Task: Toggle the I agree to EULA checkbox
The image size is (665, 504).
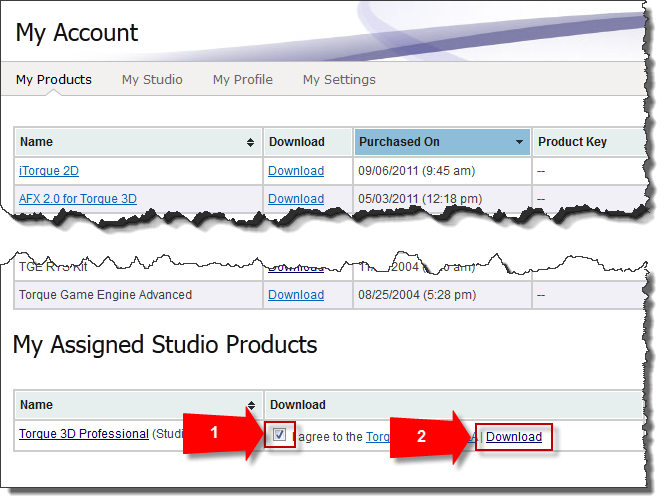Action: (279, 434)
